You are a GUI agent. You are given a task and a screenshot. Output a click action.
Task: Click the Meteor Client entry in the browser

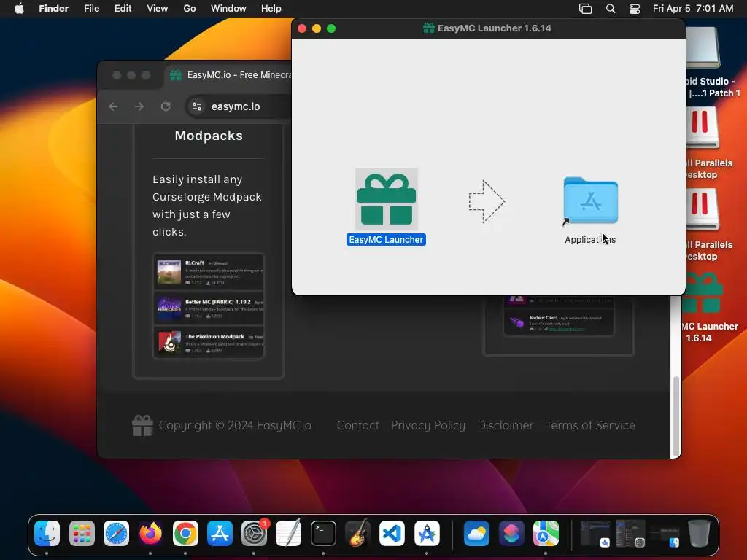pyautogui.click(x=559, y=323)
